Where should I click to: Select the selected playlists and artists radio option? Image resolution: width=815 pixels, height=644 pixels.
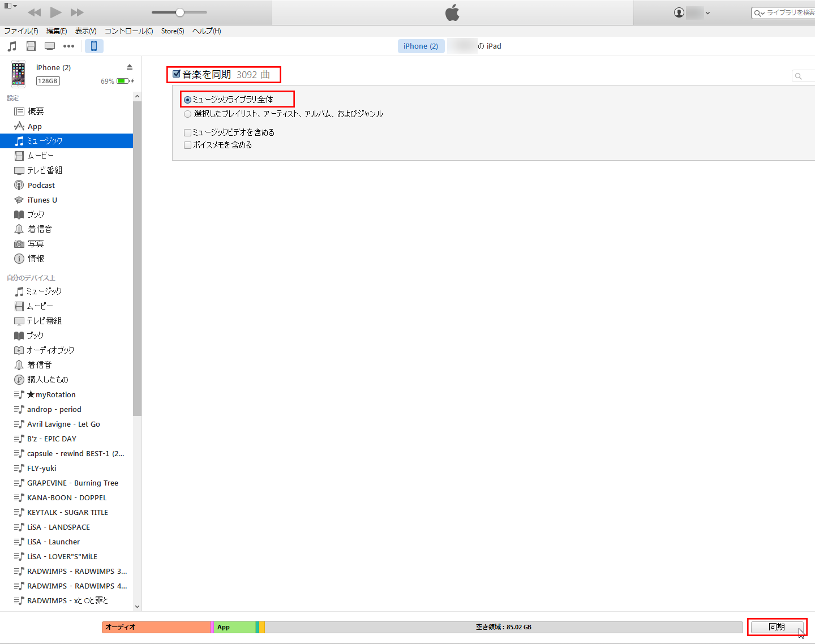pos(187,114)
